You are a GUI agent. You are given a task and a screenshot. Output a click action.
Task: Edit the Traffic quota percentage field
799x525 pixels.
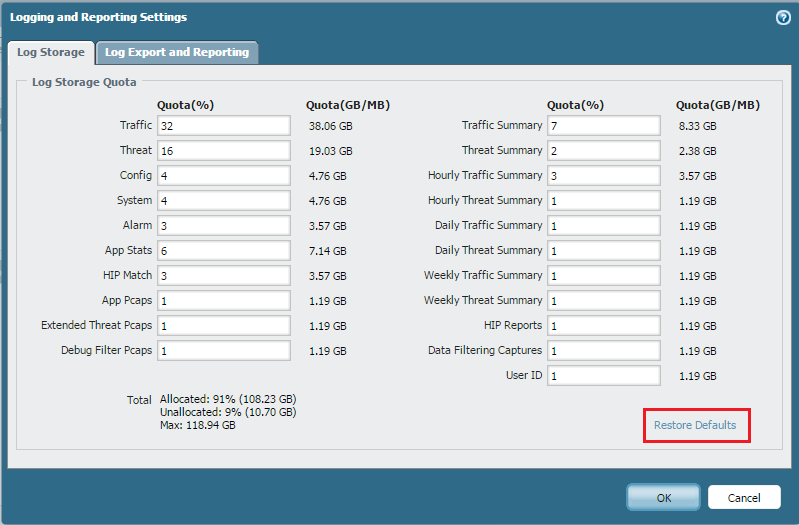[x=224, y=125]
